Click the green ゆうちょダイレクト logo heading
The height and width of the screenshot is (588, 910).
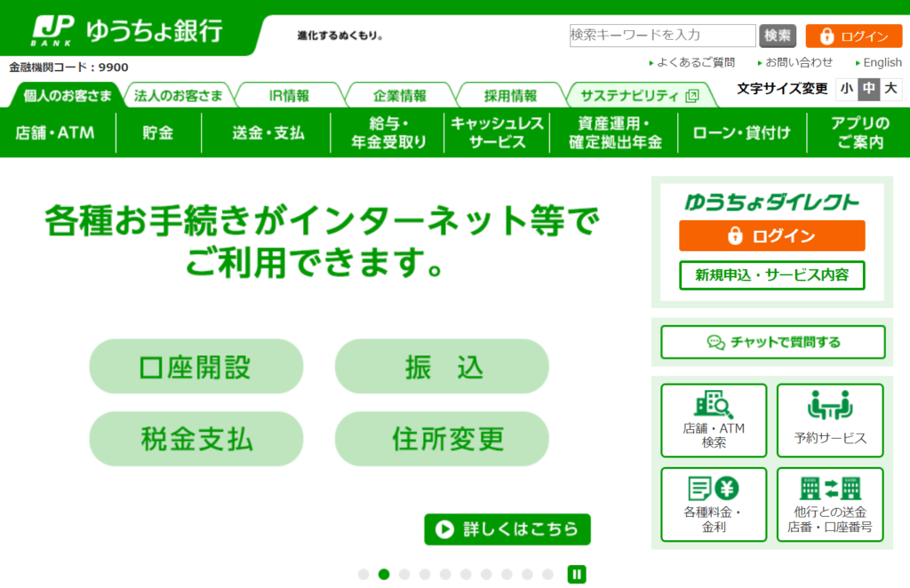click(771, 202)
